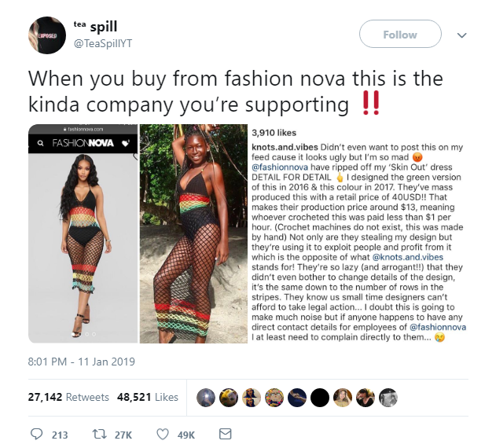Open the direct message envelope icon

(x=226, y=434)
